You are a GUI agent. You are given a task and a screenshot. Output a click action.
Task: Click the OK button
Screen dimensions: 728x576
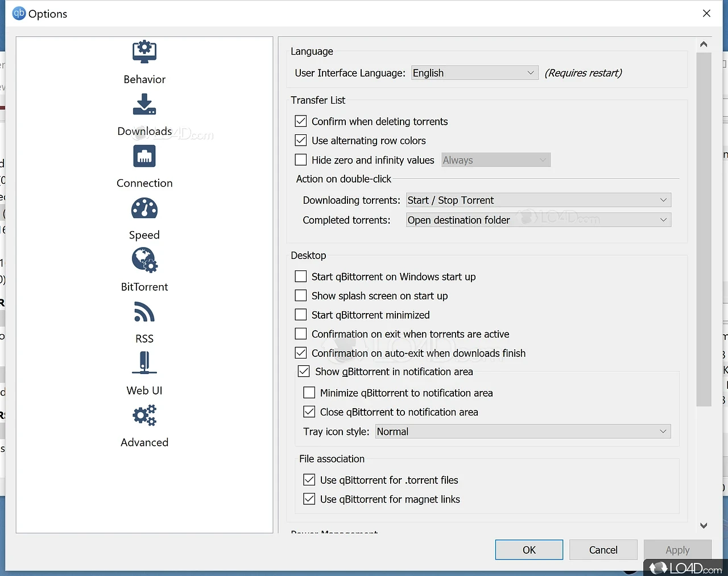(x=529, y=550)
